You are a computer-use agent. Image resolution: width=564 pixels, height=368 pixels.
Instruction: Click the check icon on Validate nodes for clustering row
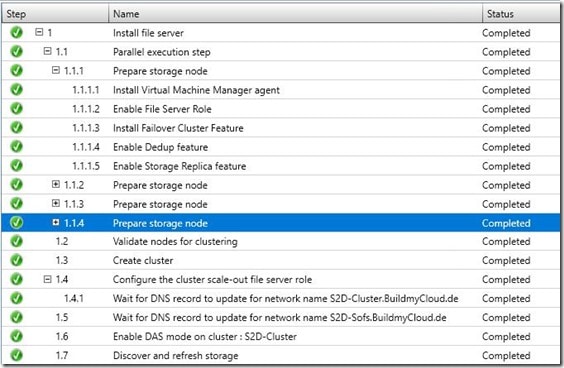click(x=16, y=241)
